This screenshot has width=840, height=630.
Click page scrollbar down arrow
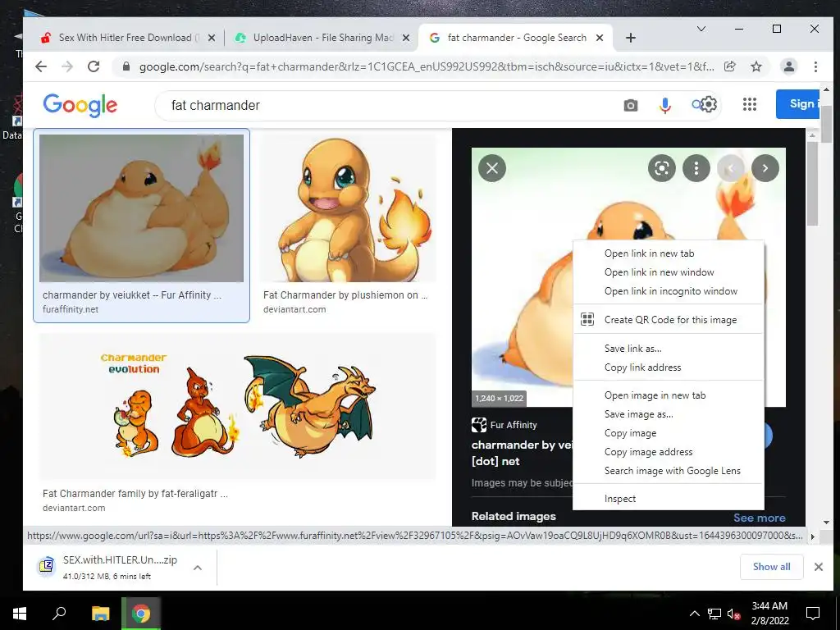point(826,522)
